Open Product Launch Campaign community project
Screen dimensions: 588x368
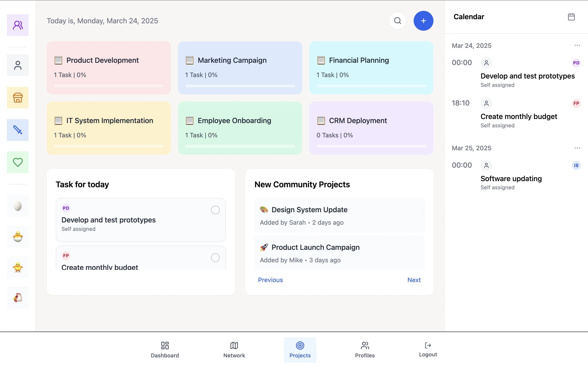coord(340,253)
